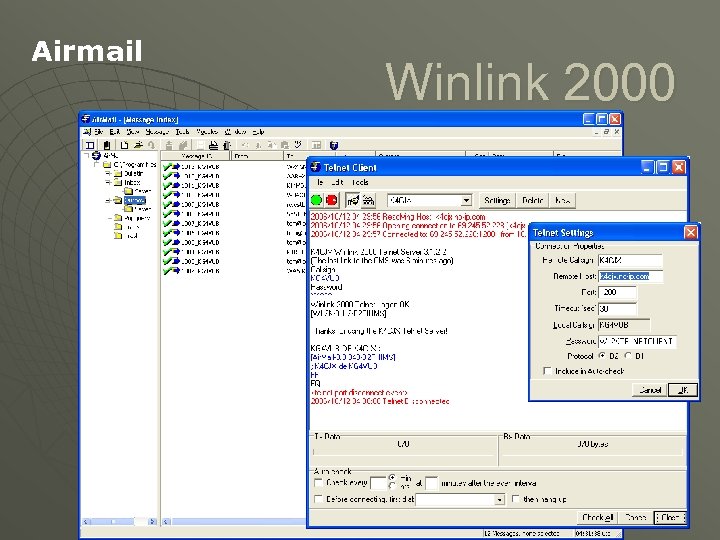The width and height of the screenshot is (720, 540).
Task: Click the AirMail globe root icon in folder tree
Action: click(x=96, y=156)
